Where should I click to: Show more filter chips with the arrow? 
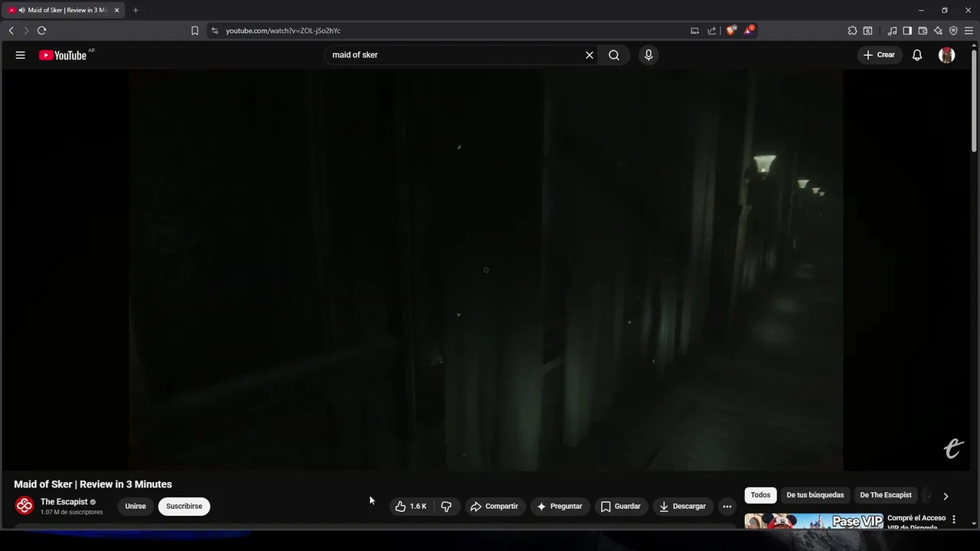click(x=946, y=496)
